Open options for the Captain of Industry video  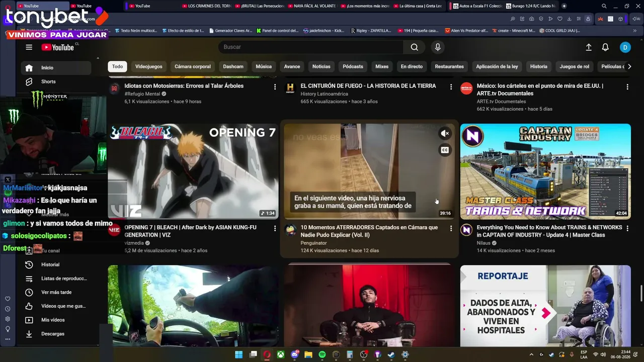tap(627, 228)
